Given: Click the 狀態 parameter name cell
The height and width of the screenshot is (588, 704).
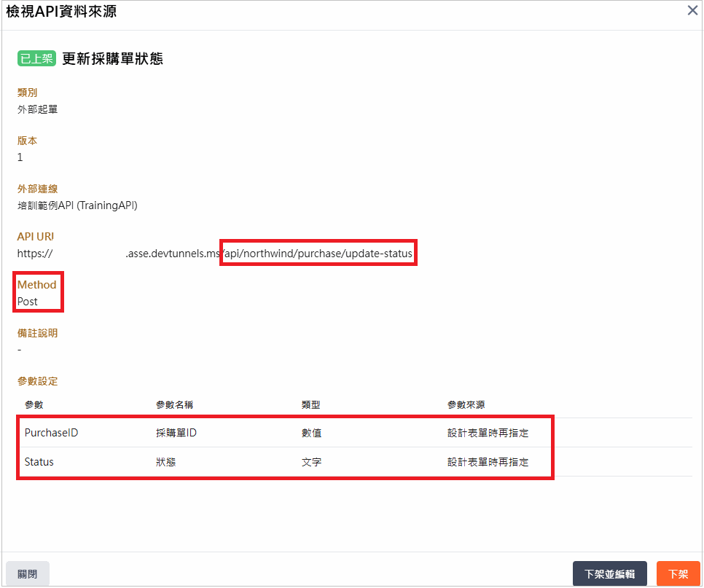Looking at the screenshot, I should coord(165,462).
